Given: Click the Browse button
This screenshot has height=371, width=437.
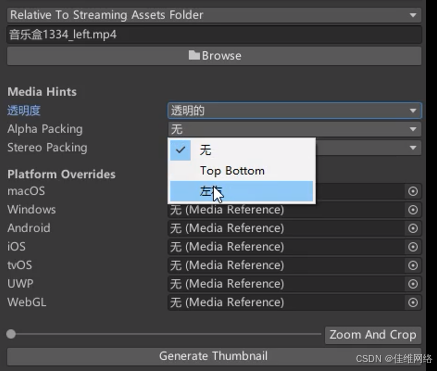Looking at the screenshot, I should (214, 56).
